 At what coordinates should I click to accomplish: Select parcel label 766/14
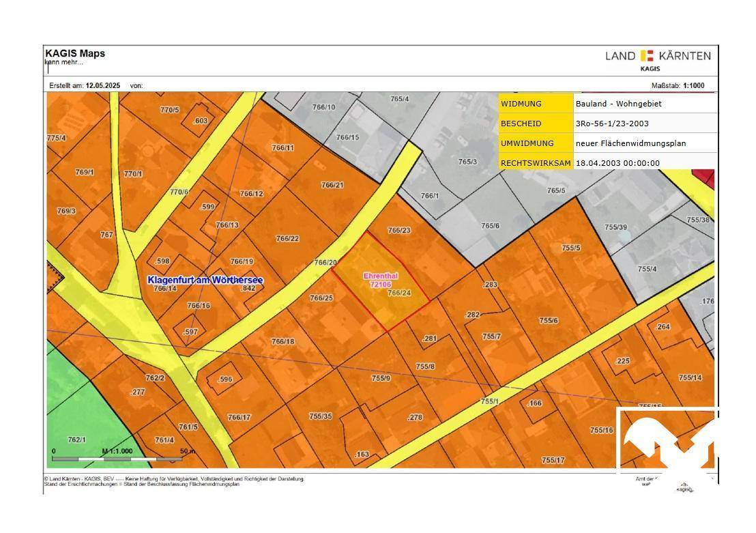coord(165,289)
